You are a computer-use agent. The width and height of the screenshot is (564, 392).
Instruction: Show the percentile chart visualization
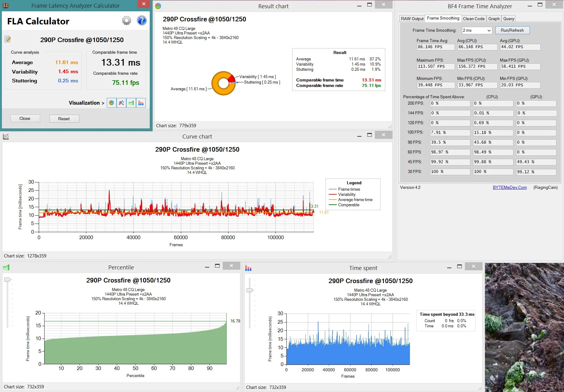click(x=131, y=103)
